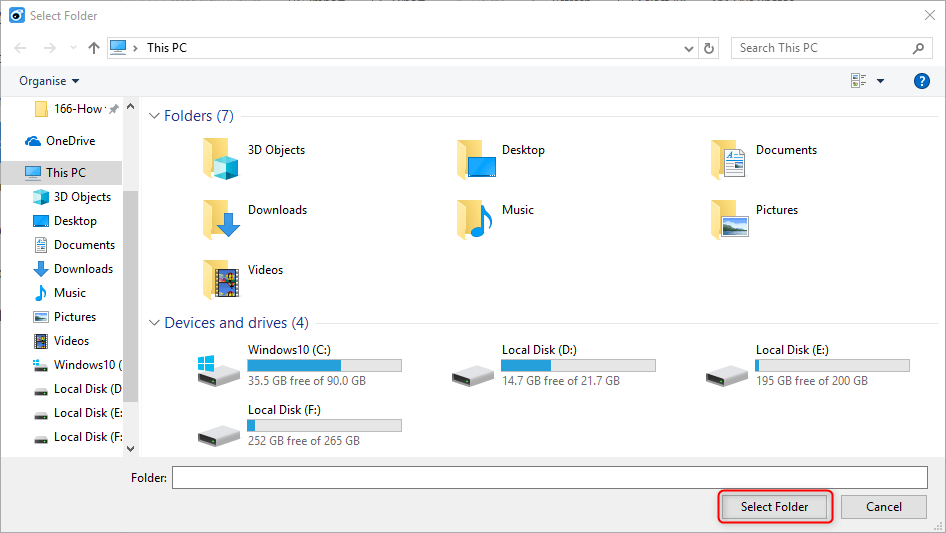Image resolution: width=946 pixels, height=533 pixels.
Task: Go back using the back arrow
Action: [21, 48]
